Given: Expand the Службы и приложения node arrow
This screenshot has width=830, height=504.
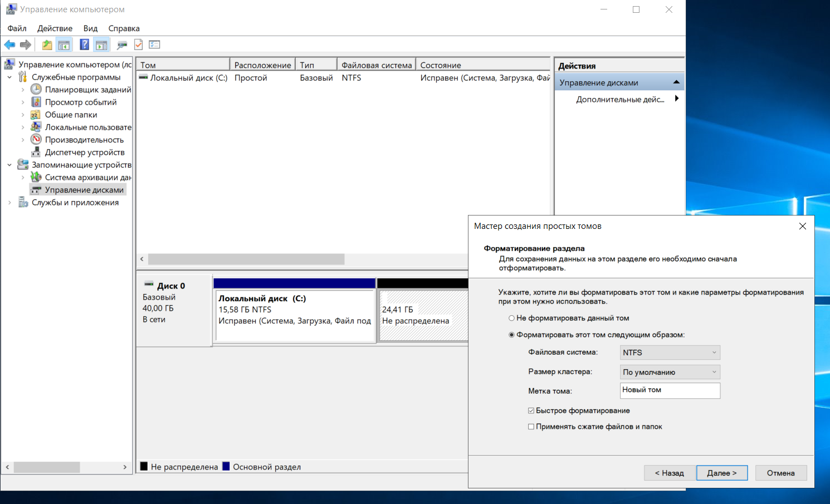Looking at the screenshot, I should (9, 203).
